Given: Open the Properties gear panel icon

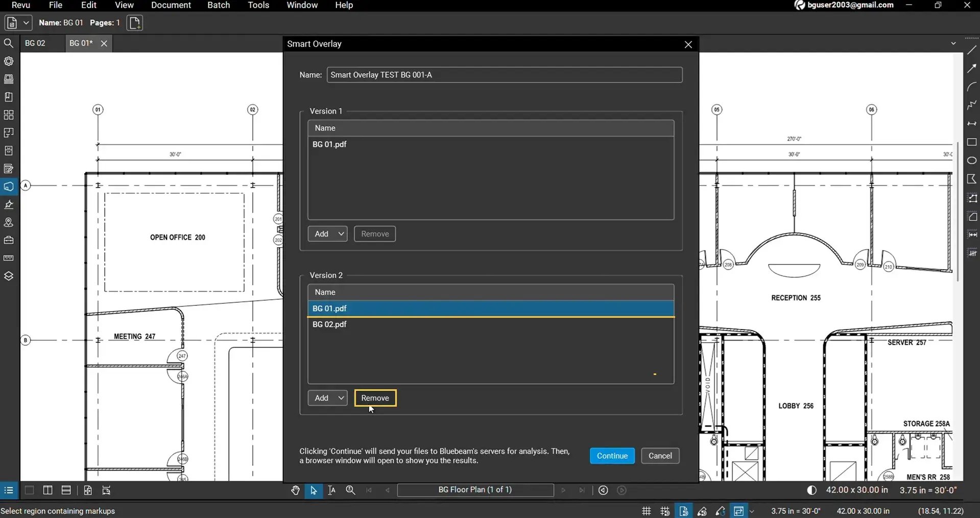Looking at the screenshot, I should [9, 61].
